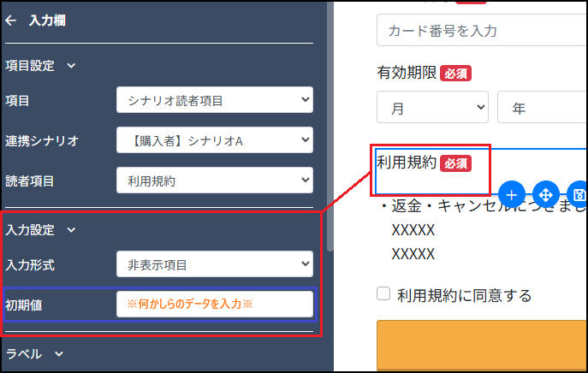The height and width of the screenshot is (373, 588).
Task: Open the 項目 dropdown
Action: tap(214, 101)
